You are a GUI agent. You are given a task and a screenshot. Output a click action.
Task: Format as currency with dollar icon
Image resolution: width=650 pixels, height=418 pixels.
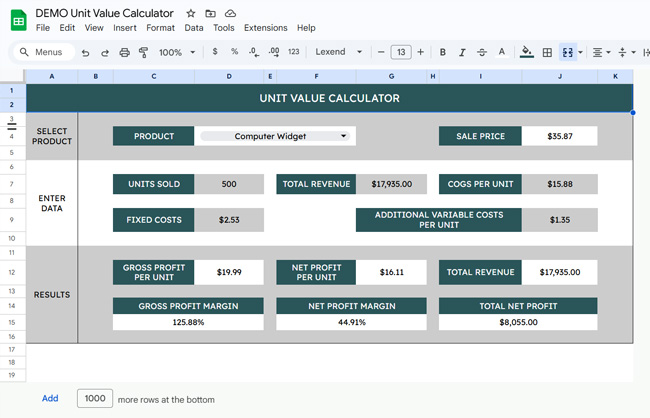point(215,52)
